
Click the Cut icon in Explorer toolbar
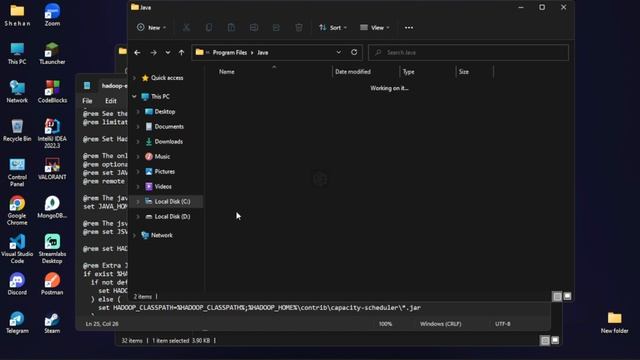[186, 27]
